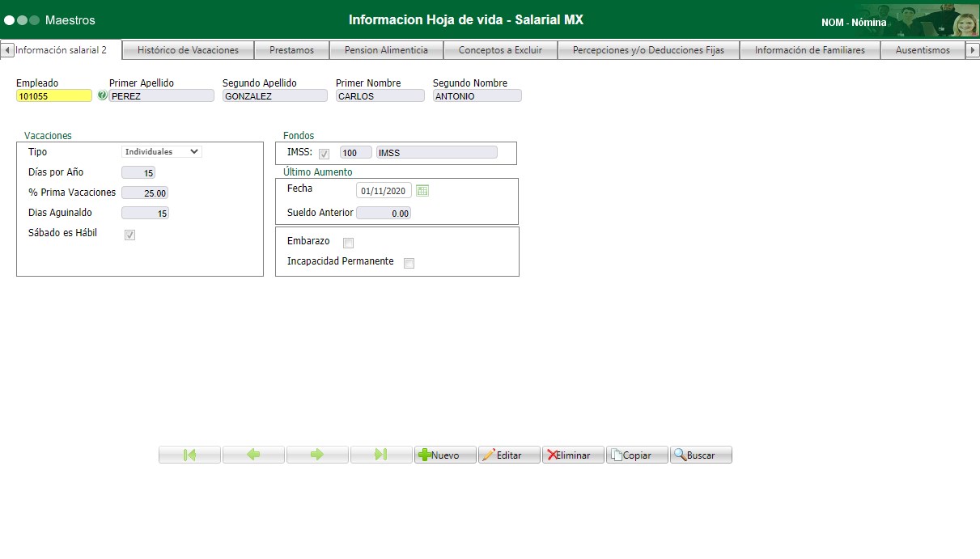
Task: Click the Copiar button
Action: pyautogui.click(x=637, y=455)
